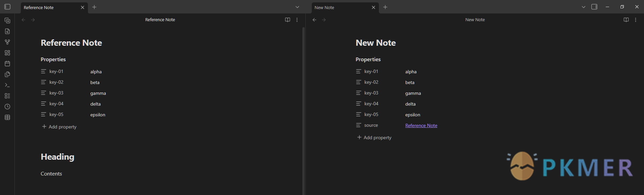Expand tab list dropdown of right tab group
Screen dimensions: 644x195
584,7
